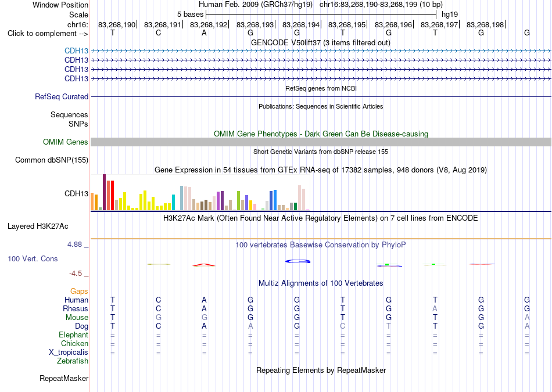Open the RefSeq Curated track label
This screenshot has width=552, height=392.
pos(62,97)
